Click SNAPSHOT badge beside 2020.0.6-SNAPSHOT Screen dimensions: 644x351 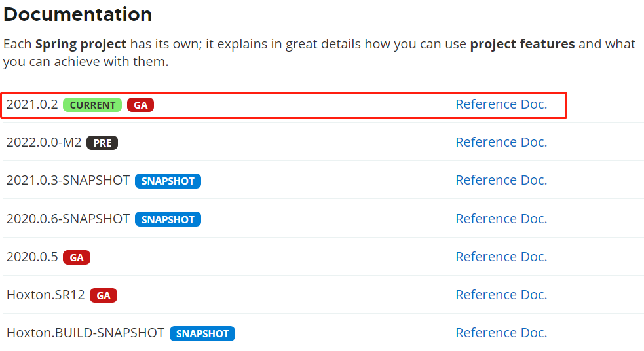coord(168,219)
